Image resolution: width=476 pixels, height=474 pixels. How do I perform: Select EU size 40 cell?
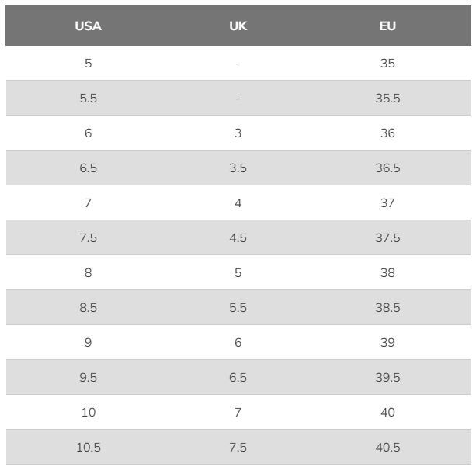click(x=387, y=413)
